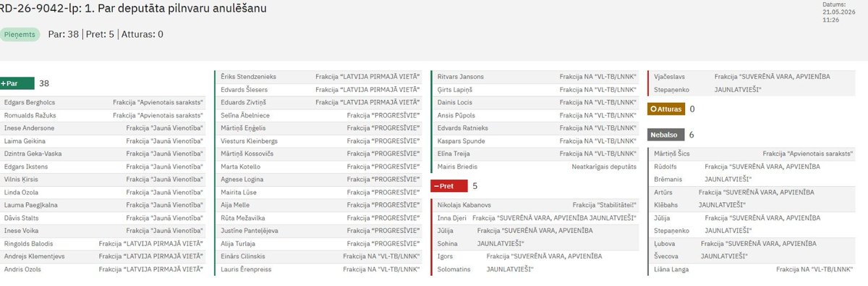Select the Laima Geikina row
The height and width of the screenshot is (286, 868).
103,141
